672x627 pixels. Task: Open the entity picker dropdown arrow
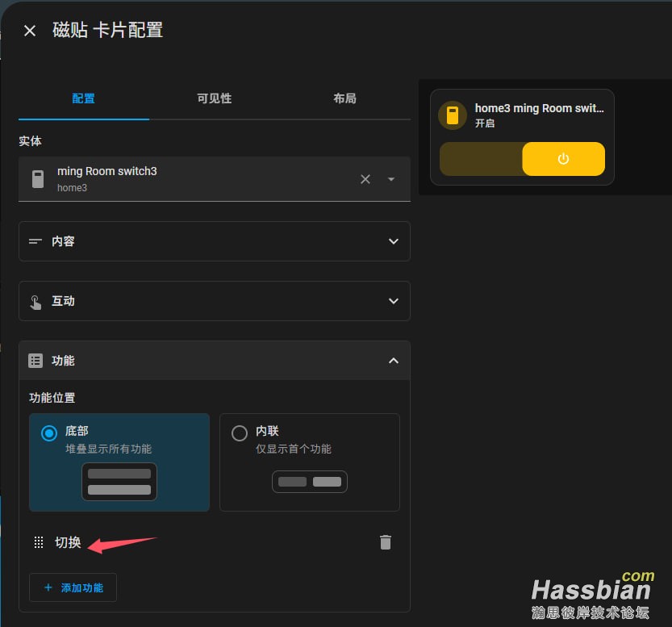tap(390, 179)
